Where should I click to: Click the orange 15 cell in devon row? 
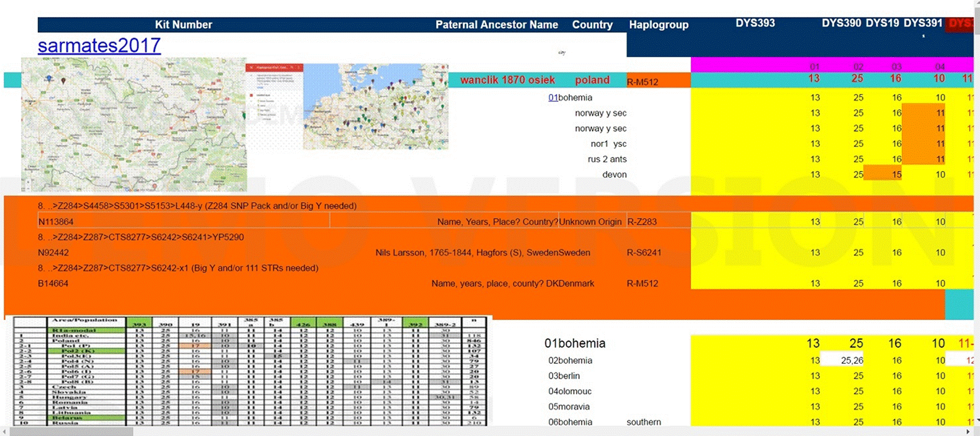pyautogui.click(x=883, y=172)
